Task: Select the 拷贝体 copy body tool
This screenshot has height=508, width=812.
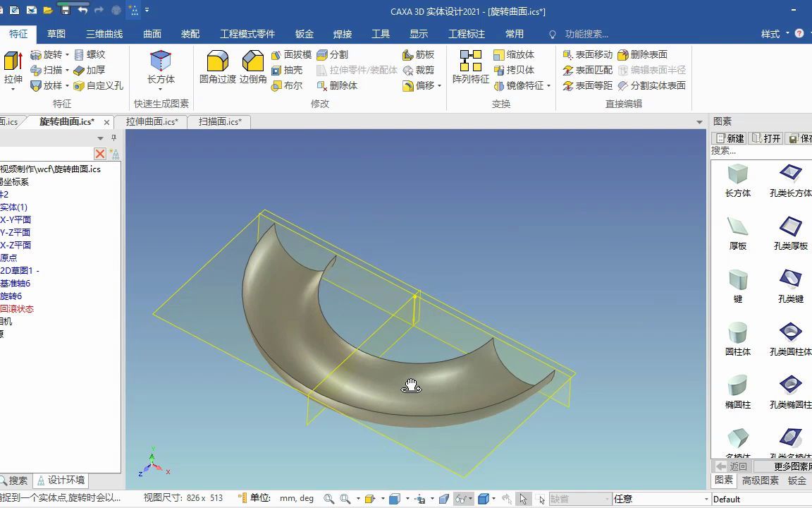Action: (515, 70)
